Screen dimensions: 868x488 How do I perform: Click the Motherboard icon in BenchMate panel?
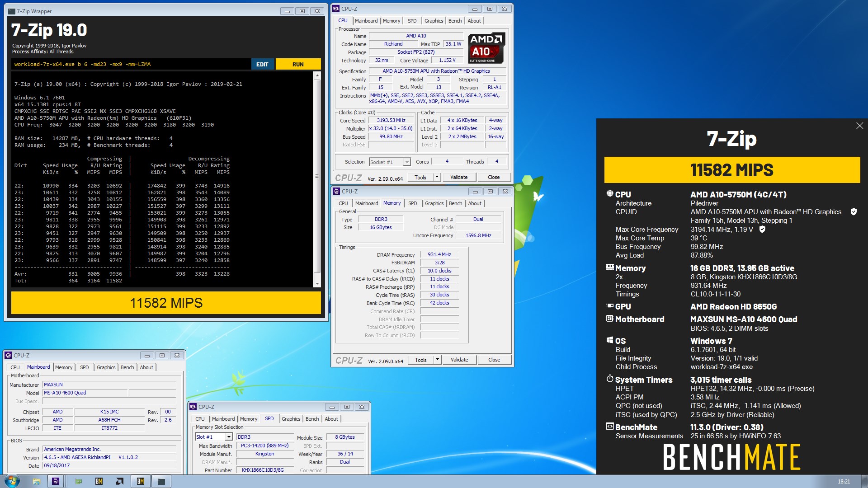[610, 319]
